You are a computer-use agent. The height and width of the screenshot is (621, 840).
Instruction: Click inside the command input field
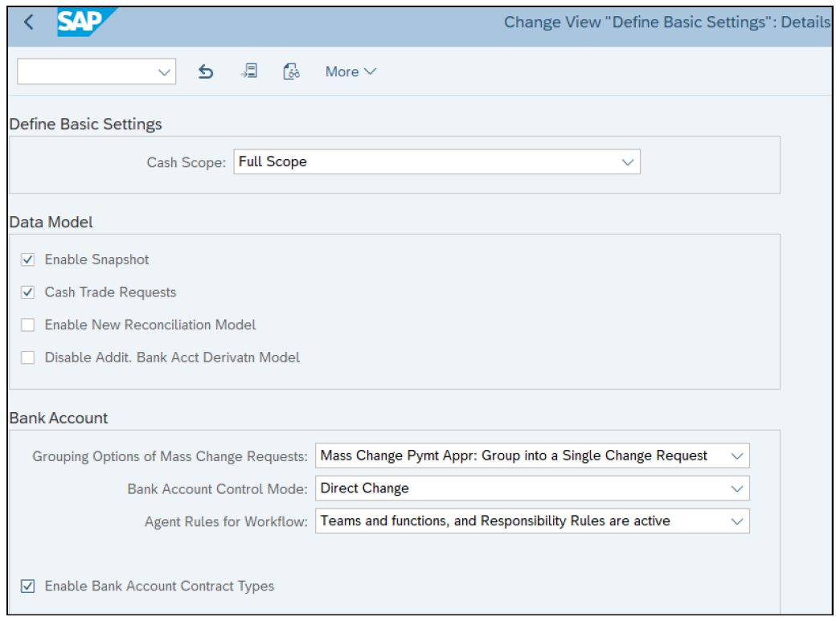[x=84, y=71]
